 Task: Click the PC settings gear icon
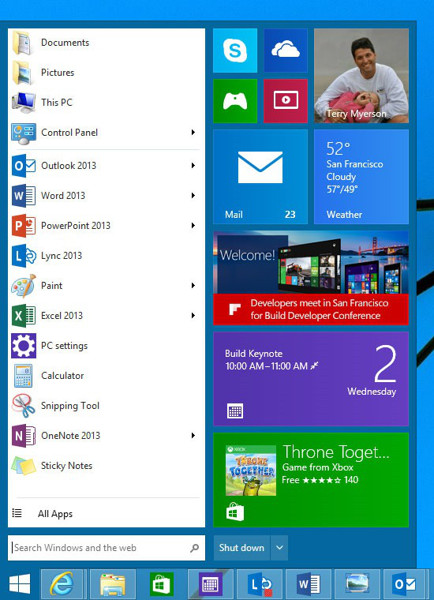point(23,346)
